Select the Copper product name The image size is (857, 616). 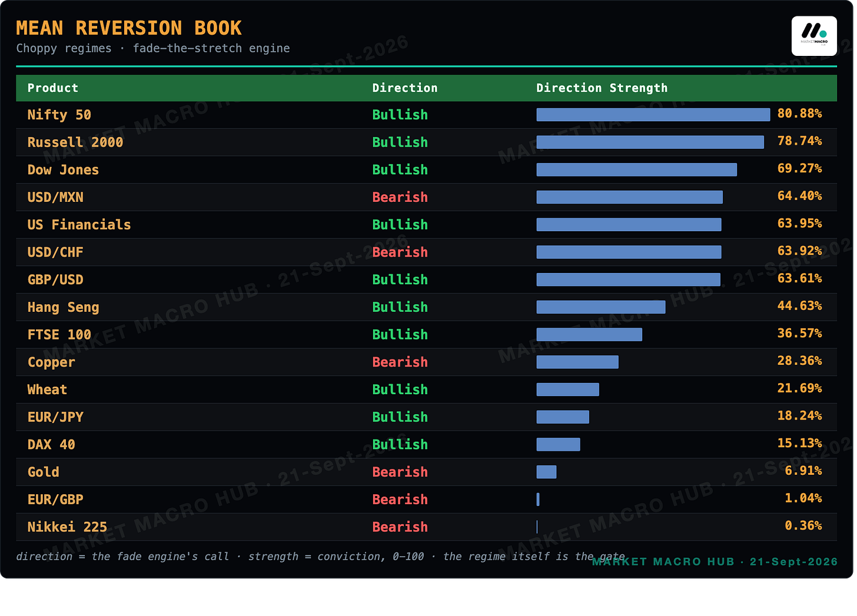(x=51, y=362)
